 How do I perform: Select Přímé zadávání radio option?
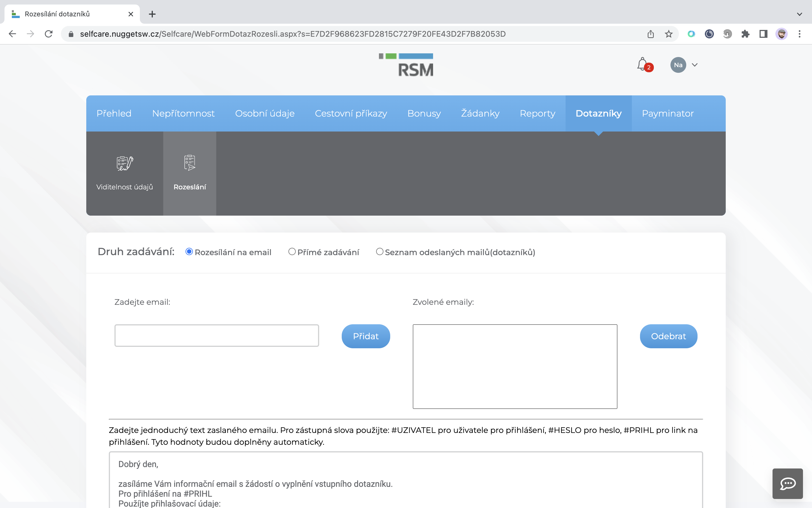292,252
